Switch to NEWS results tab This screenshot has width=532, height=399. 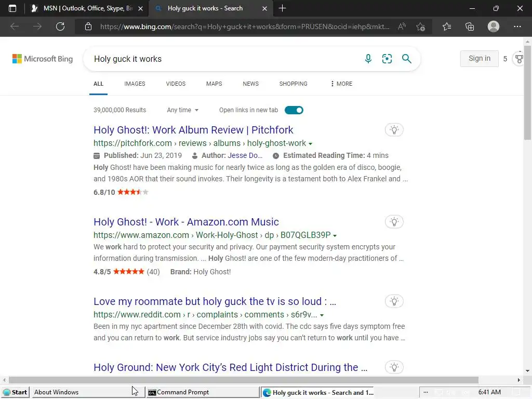pos(251,84)
